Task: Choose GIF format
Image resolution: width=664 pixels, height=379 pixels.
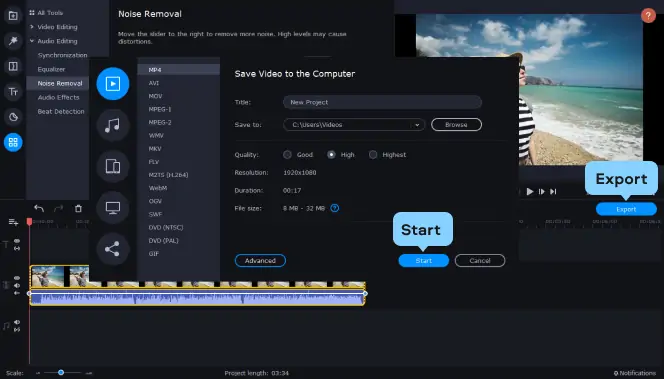Action: click(x=154, y=254)
